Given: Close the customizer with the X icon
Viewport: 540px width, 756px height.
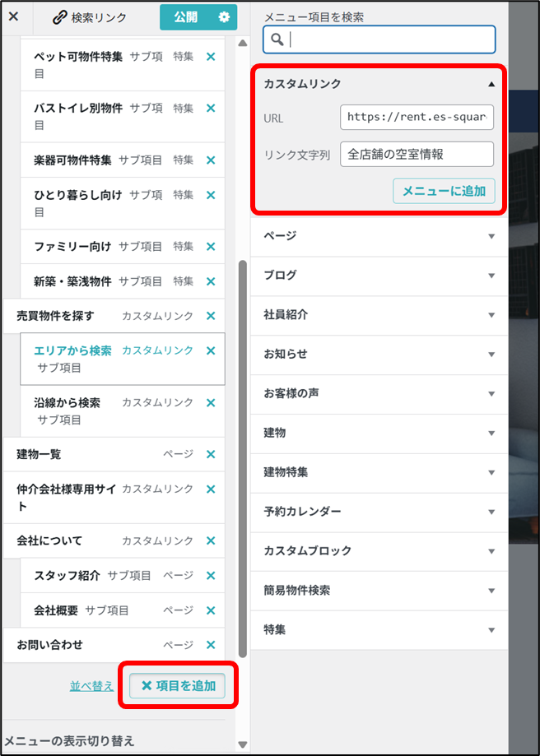Looking at the screenshot, I should click(x=13, y=16).
